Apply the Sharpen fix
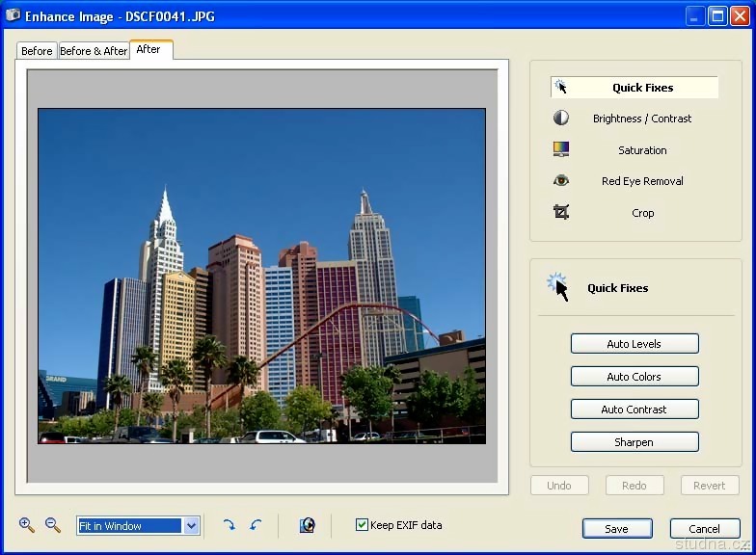The height and width of the screenshot is (555, 756). click(634, 442)
